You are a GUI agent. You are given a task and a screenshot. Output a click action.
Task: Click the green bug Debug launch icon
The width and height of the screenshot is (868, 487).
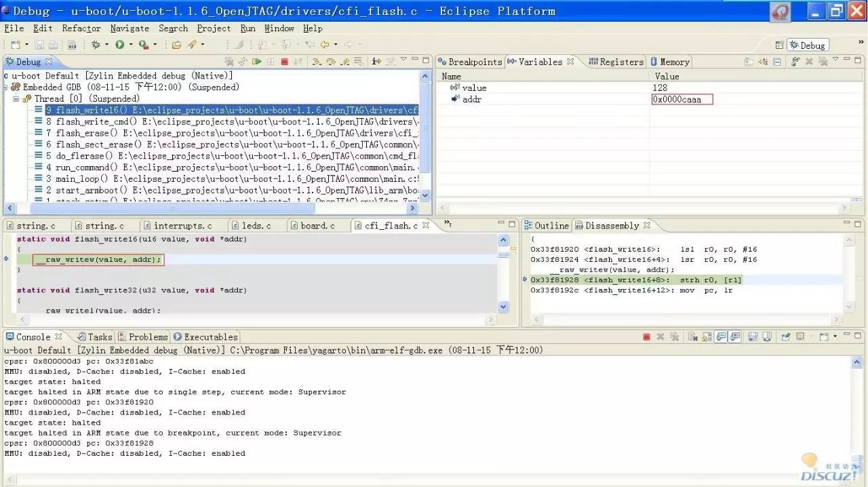96,45
